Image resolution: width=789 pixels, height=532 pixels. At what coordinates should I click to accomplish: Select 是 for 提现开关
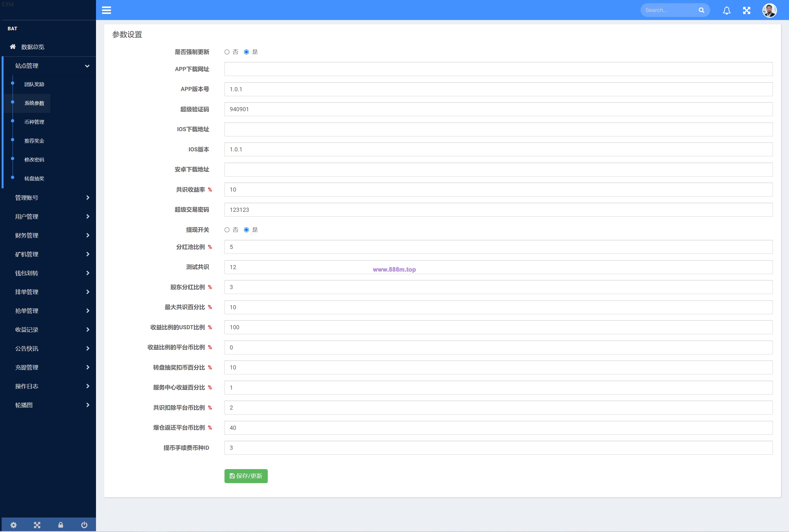(x=246, y=230)
